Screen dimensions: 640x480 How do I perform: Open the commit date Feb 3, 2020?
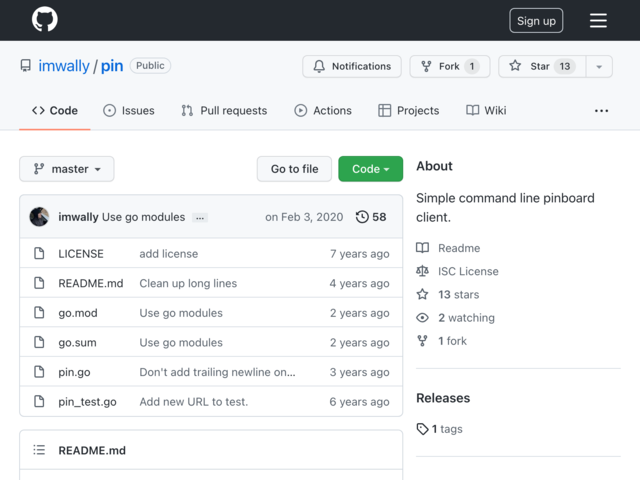(304, 217)
